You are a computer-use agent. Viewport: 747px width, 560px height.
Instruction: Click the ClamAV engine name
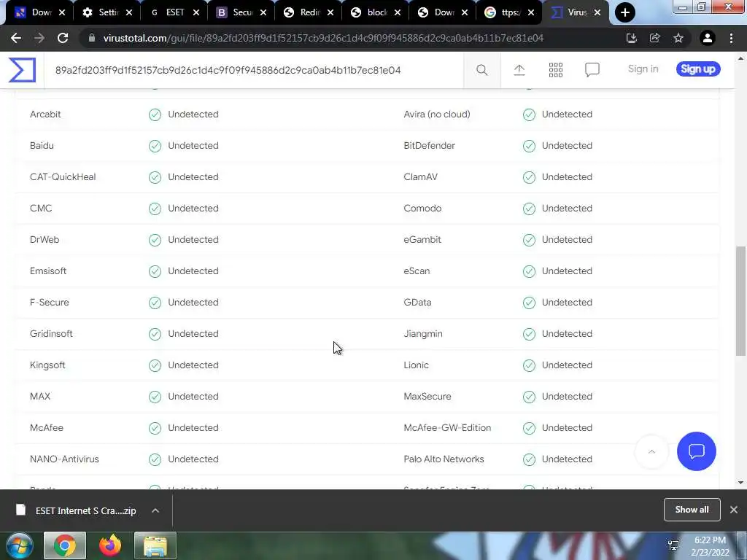coord(421,177)
